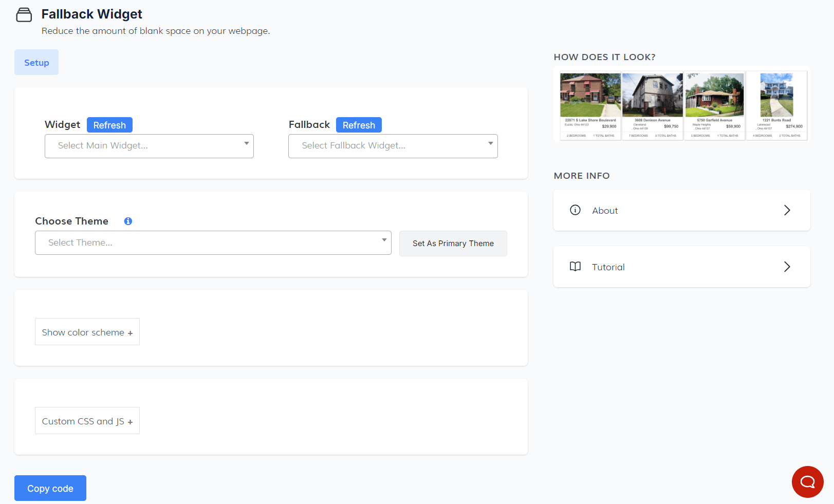Click the Tutorial row chevron arrow
The width and height of the screenshot is (834, 504).
(787, 267)
